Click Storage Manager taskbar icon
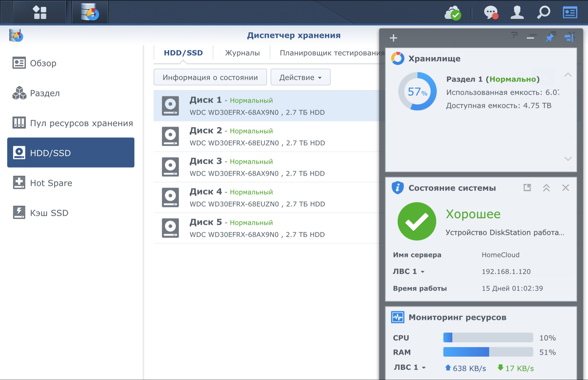Screen dimensions: 588x380 [90, 12]
